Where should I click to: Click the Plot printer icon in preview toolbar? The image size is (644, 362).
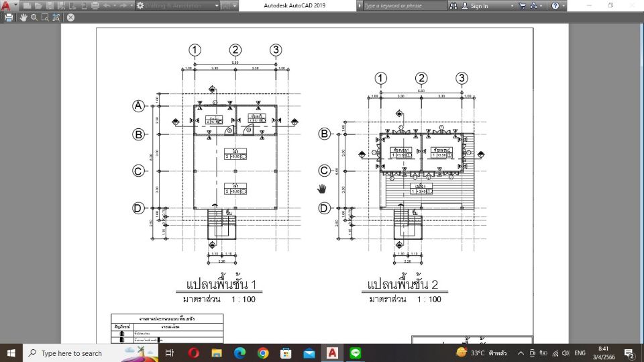[9, 17]
